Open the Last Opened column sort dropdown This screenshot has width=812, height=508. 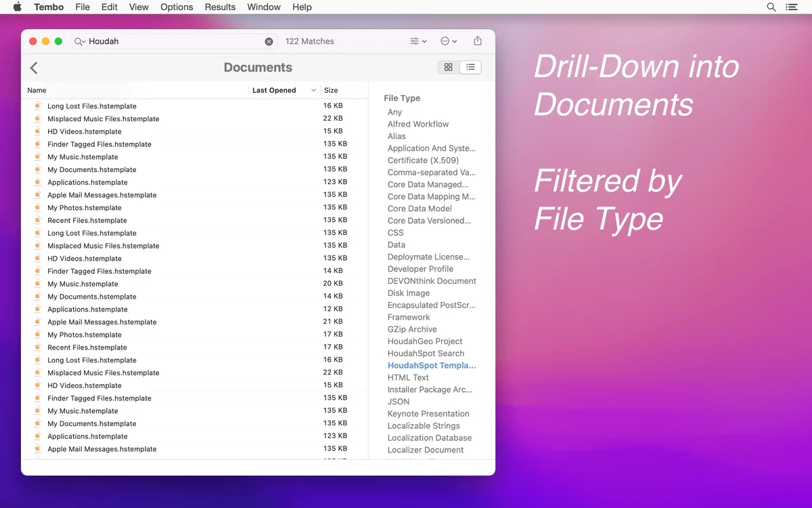[x=313, y=90]
